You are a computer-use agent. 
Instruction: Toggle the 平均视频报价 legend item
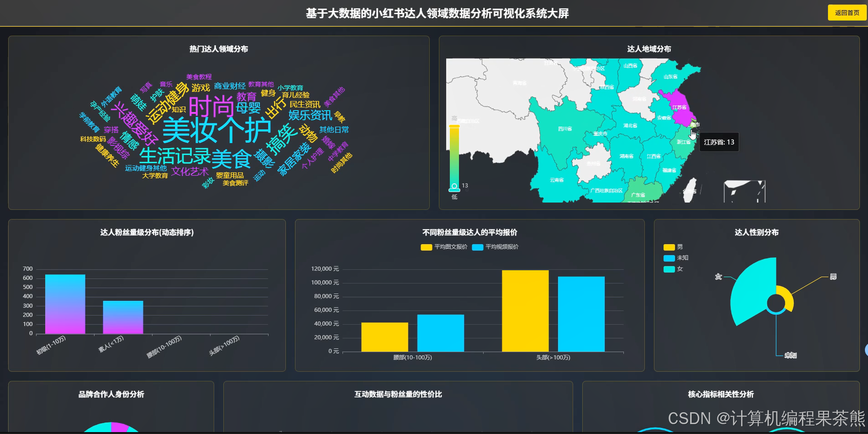coord(494,247)
